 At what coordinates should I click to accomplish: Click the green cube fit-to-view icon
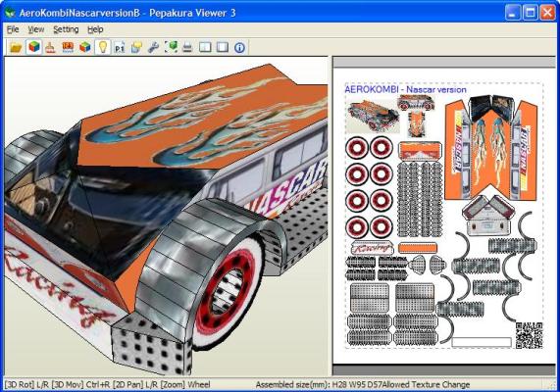[x=171, y=47]
